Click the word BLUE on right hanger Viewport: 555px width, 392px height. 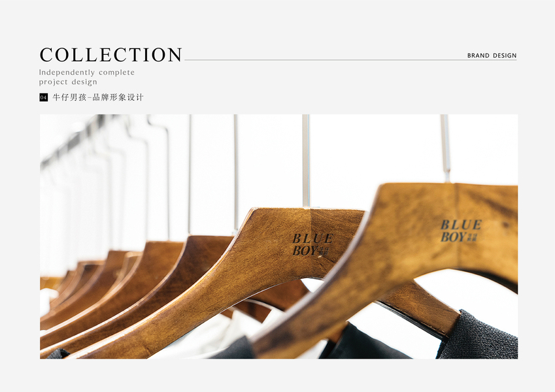(462, 225)
